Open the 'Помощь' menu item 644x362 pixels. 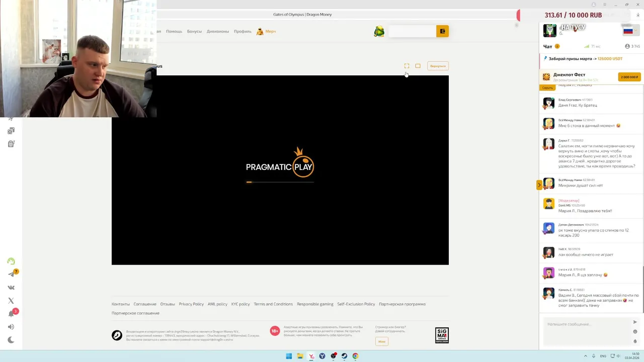[x=174, y=31]
